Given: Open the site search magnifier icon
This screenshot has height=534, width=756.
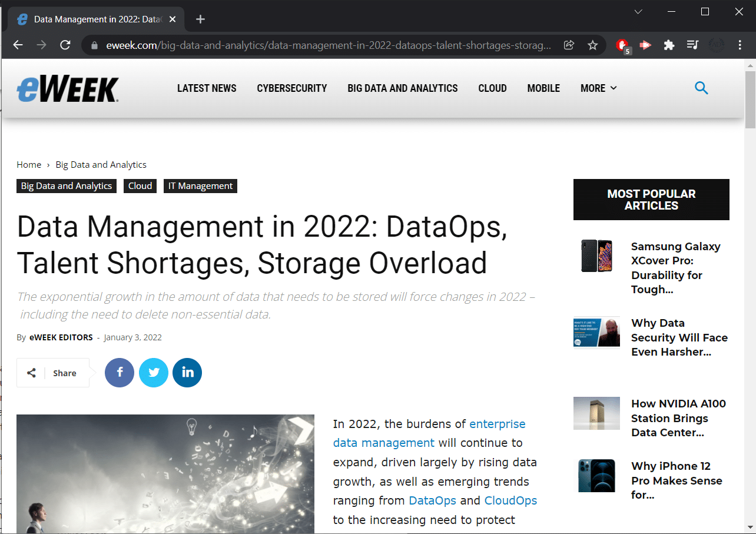Looking at the screenshot, I should [x=701, y=88].
